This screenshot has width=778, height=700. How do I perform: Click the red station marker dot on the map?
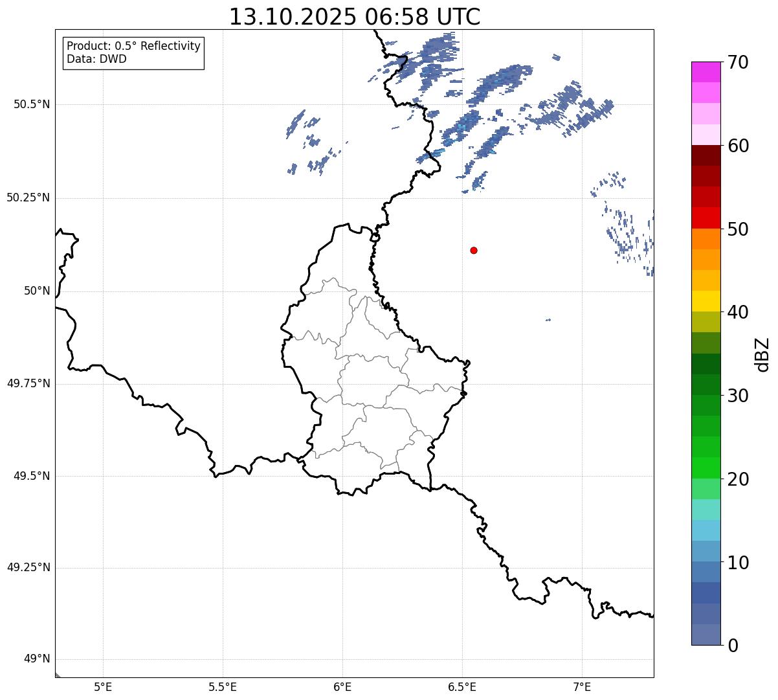pos(474,250)
